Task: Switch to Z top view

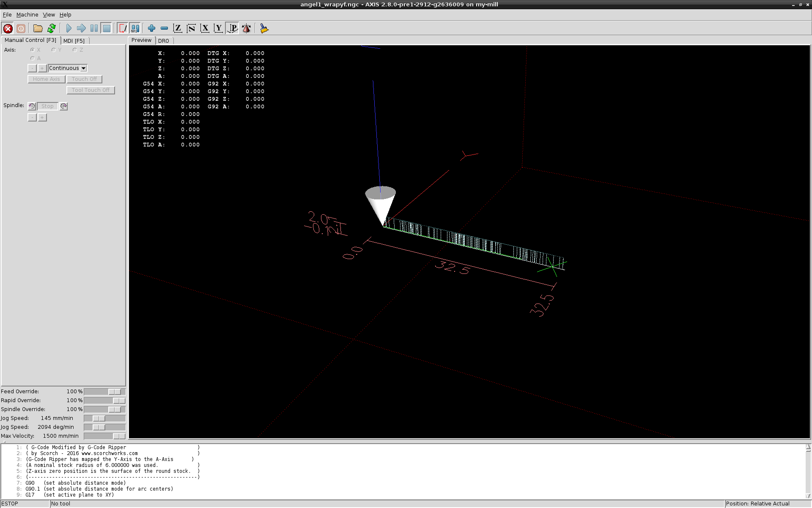Action: pyautogui.click(x=178, y=28)
